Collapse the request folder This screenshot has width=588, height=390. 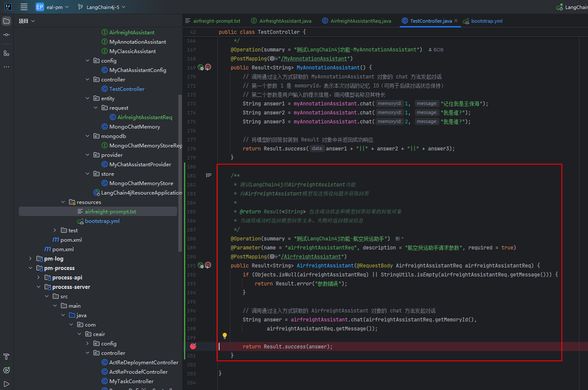click(96, 108)
